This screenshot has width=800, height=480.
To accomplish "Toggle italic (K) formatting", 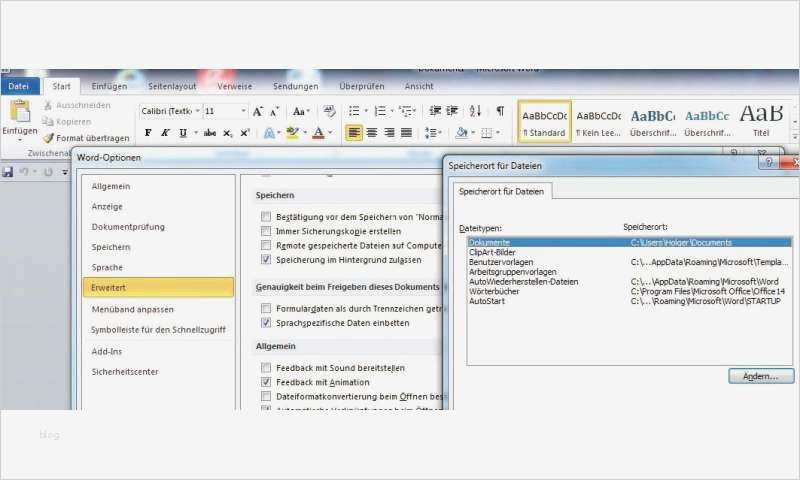I will (165, 133).
